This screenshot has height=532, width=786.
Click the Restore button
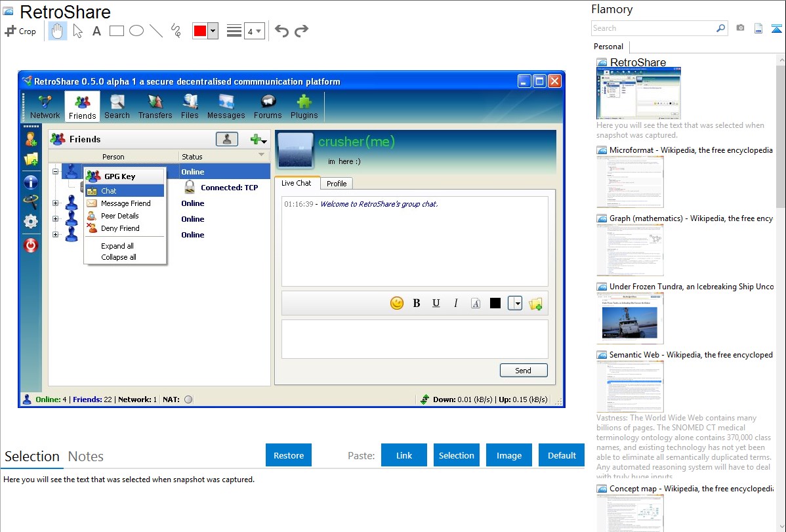(289, 455)
